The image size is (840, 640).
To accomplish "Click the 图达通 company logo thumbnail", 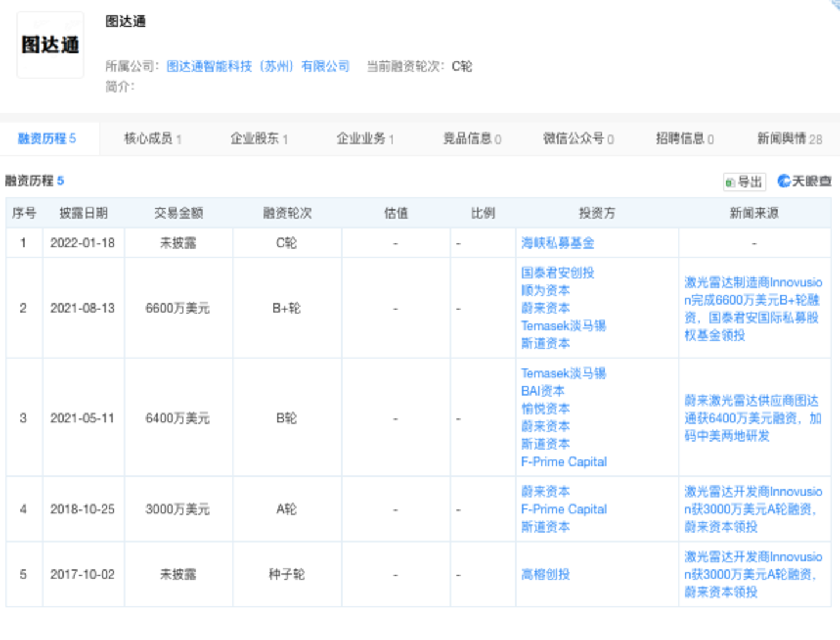I will pos(50,45).
